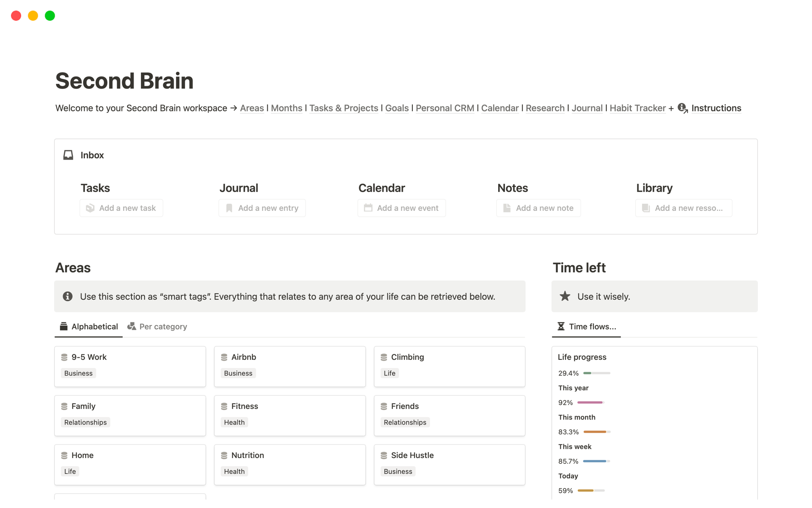Click the stack icon on Side Hustle card

pos(384,456)
